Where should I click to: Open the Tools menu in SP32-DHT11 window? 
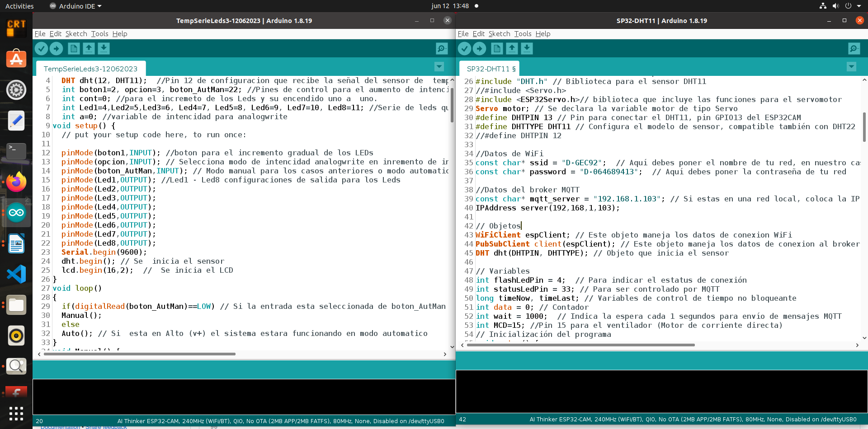pos(522,33)
